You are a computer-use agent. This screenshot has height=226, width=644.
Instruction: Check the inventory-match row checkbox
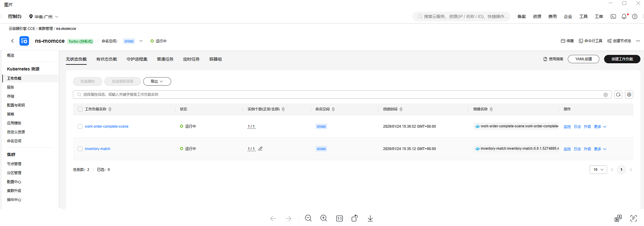click(80, 149)
